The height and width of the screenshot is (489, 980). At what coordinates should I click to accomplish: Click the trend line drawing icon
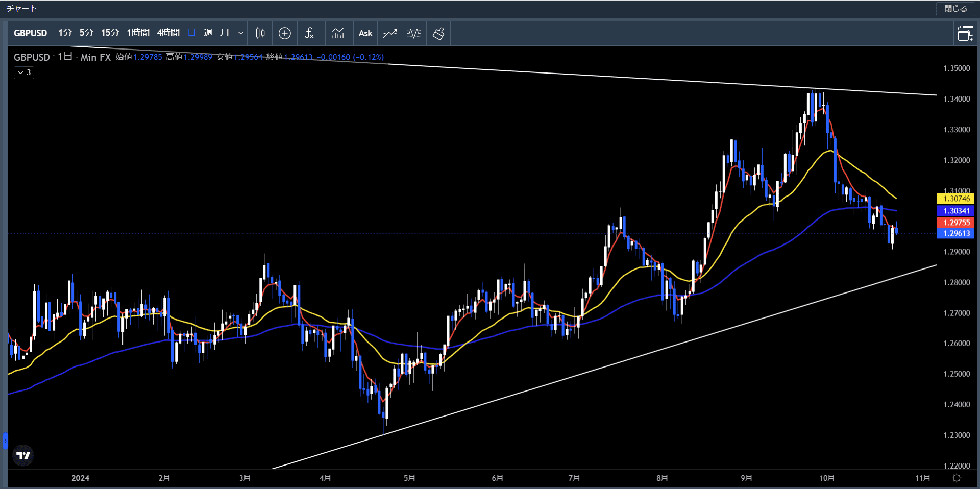coord(390,33)
